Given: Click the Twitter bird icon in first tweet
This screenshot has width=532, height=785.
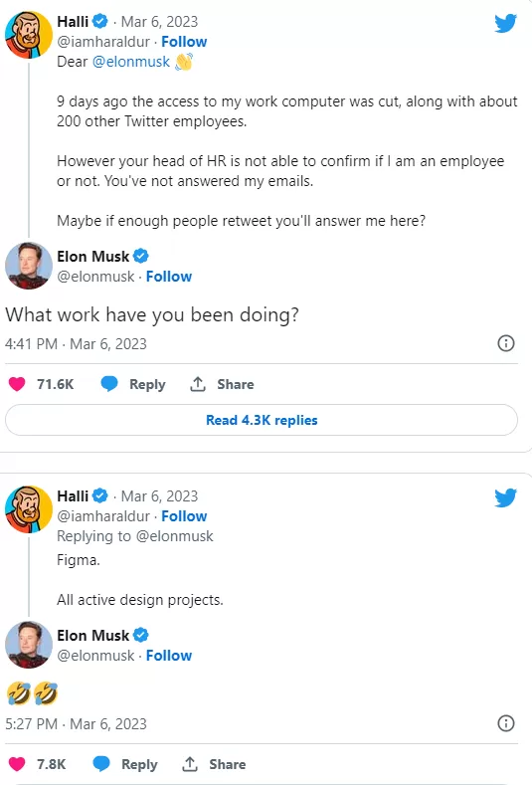Looking at the screenshot, I should pyautogui.click(x=505, y=23).
